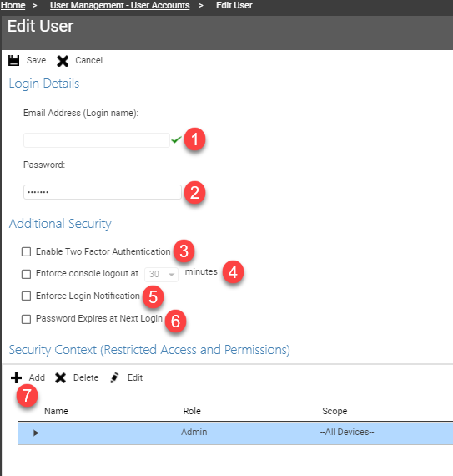This screenshot has width=453, height=476.
Task: Click the Password input field
Action: coord(103,192)
